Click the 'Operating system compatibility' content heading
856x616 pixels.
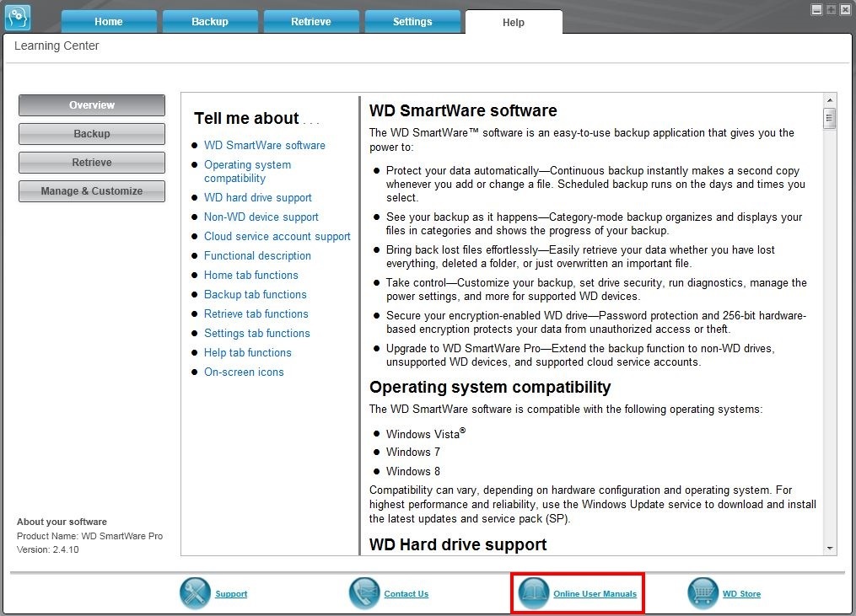click(x=490, y=387)
